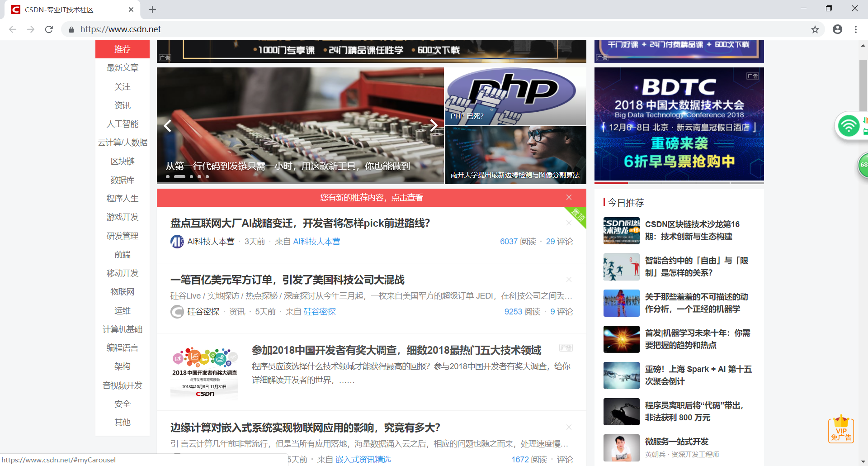This screenshot has height=466, width=868.
Task: Click the bookmark star icon
Action: pyautogui.click(x=815, y=29)
